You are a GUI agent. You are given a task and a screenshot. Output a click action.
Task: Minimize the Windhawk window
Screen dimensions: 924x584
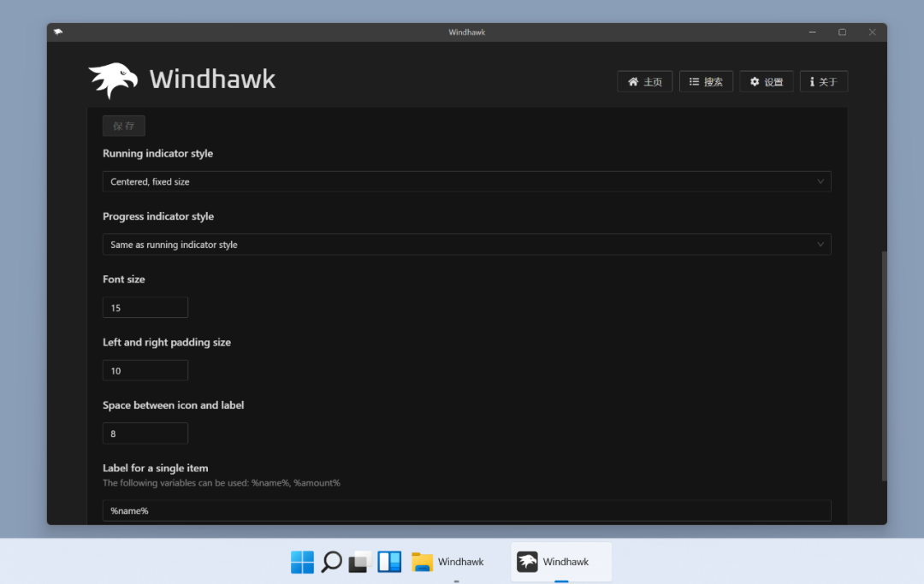pyautogui.click(x=813, y=32)
